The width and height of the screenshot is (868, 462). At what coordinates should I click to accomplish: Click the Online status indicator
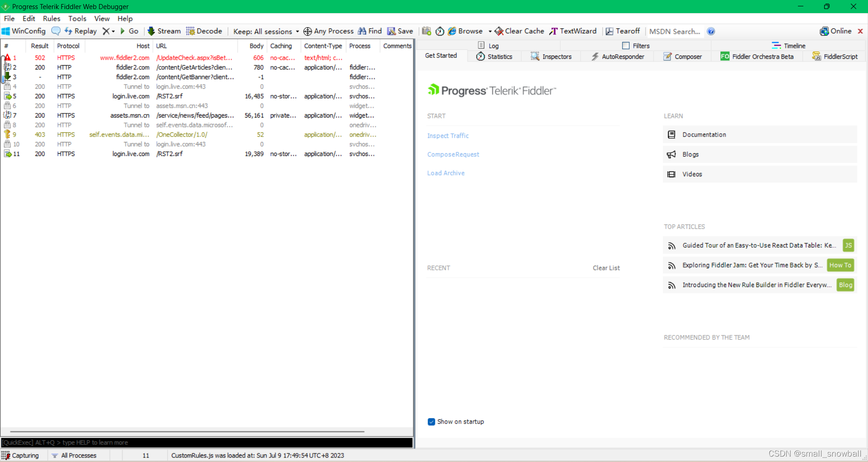coord(835,31)
